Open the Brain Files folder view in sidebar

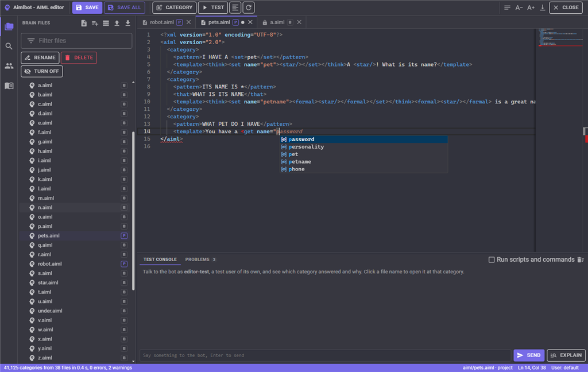coord(9,26)
